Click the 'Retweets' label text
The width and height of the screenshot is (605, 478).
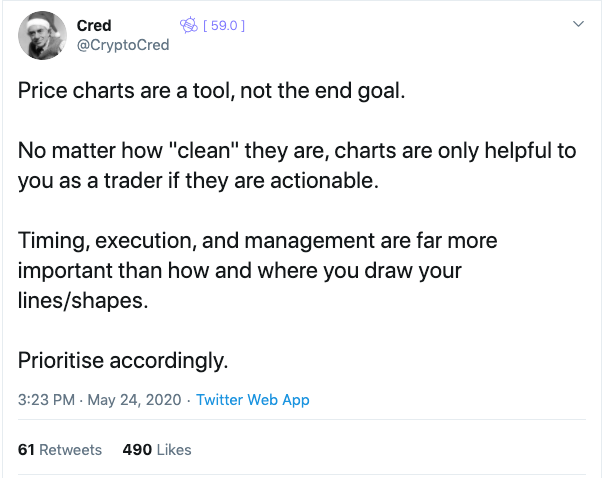[x=71, y=450]
